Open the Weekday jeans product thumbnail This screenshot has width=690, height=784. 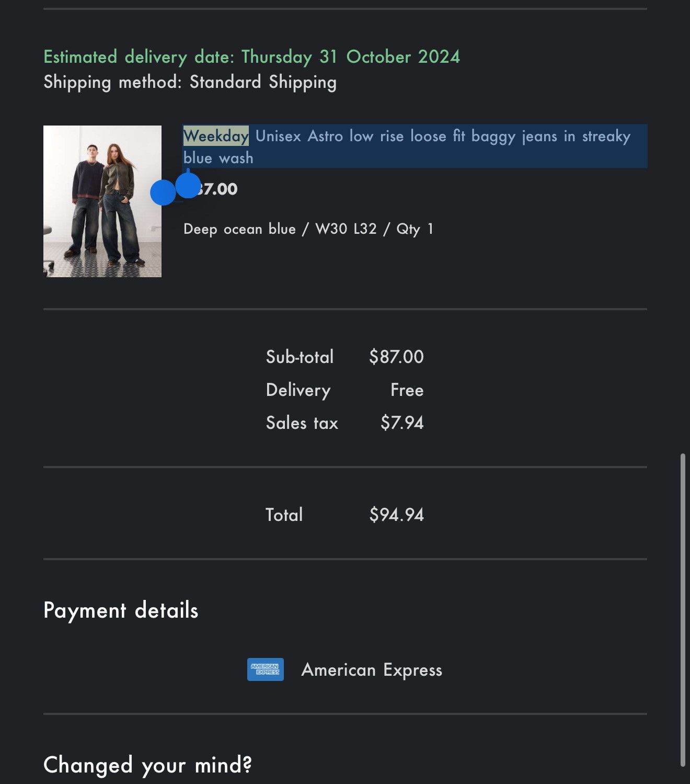(102, 201)
